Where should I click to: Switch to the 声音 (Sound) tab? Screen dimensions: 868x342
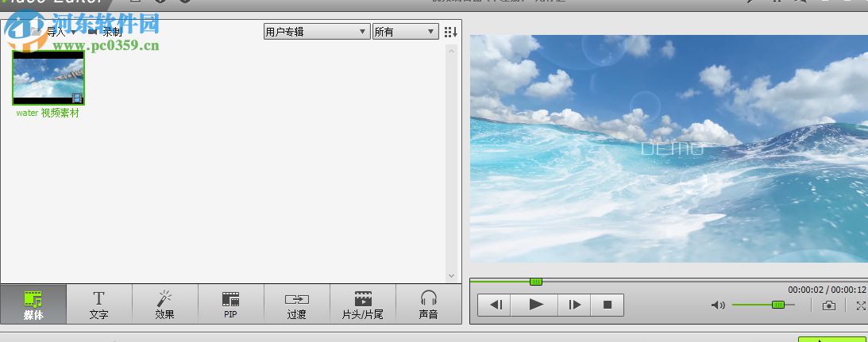pyautogui.click(x=429, y=304)
